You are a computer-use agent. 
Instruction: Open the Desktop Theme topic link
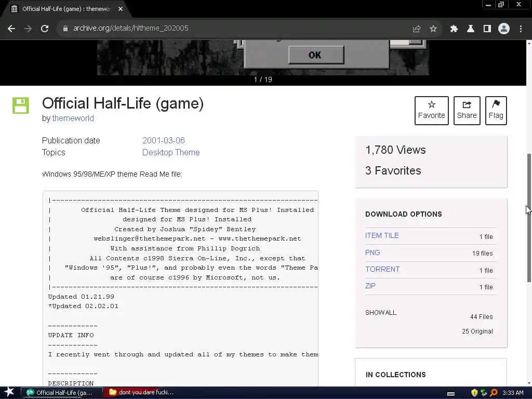tap(171, 152)
